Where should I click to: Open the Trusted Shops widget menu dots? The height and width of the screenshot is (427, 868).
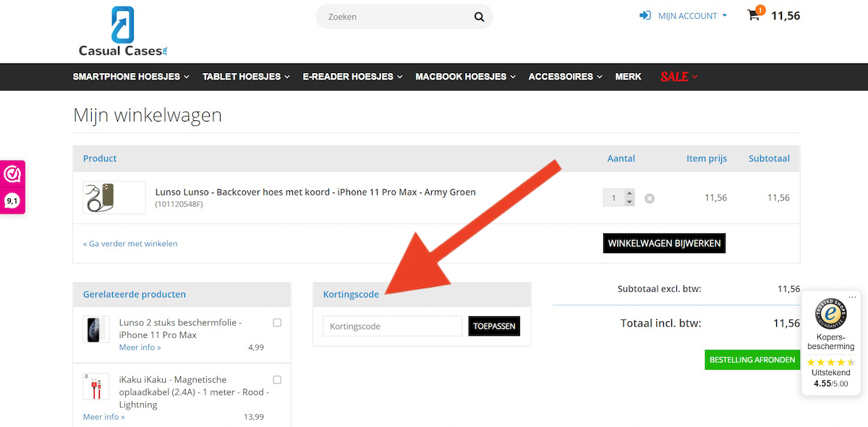tap(853, 297)
